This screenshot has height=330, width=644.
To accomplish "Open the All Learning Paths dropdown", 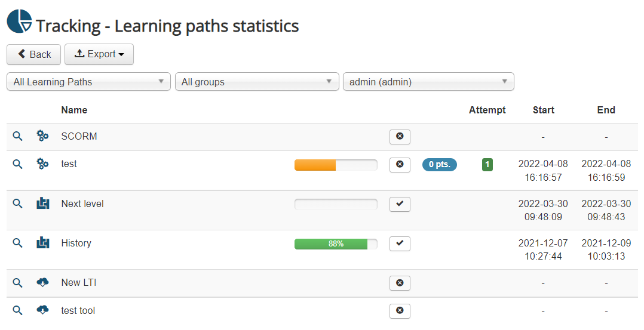I will (88, 82).
